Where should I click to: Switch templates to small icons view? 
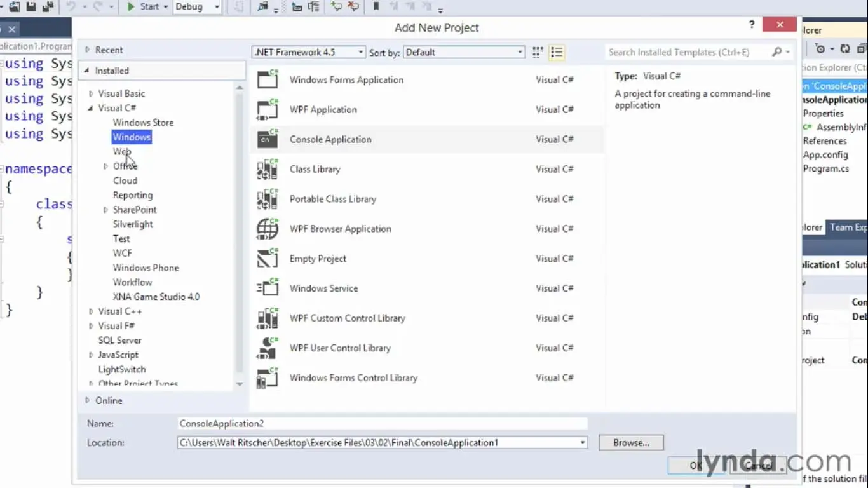point(538,52)
